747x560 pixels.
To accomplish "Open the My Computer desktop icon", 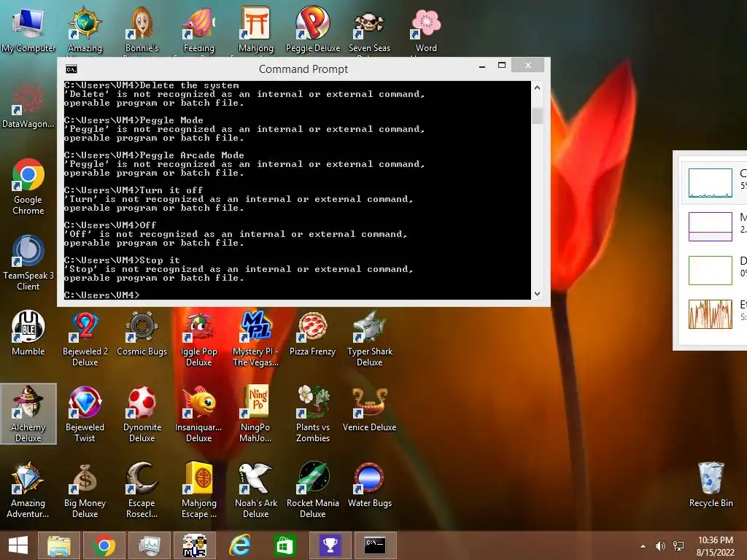I will [28, 29].
